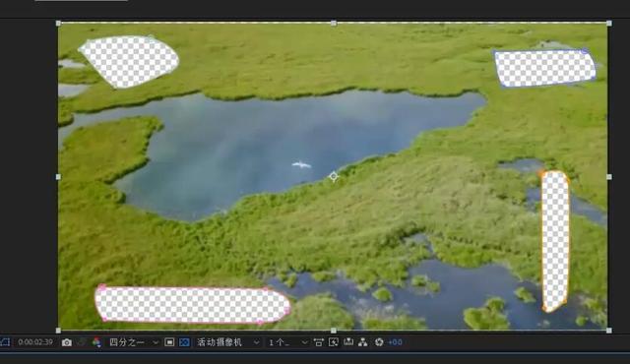Viewport: 630px width, 364px height.
Task: Select the pink mask vertex at its top-left
Action: [x=102, y=287]
